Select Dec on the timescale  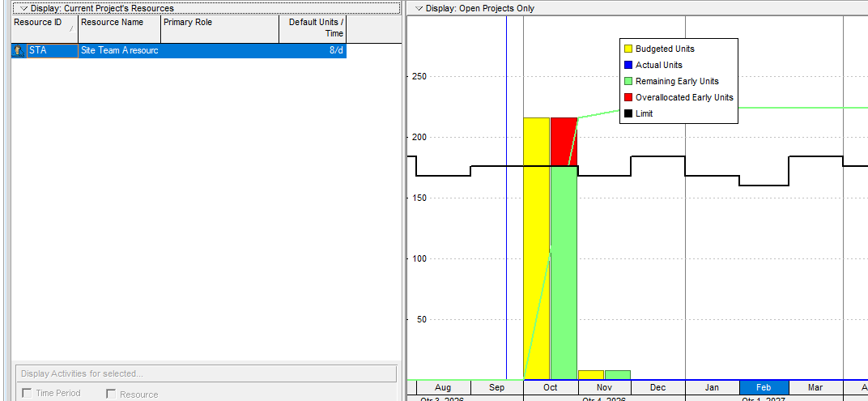pos(657,388)
